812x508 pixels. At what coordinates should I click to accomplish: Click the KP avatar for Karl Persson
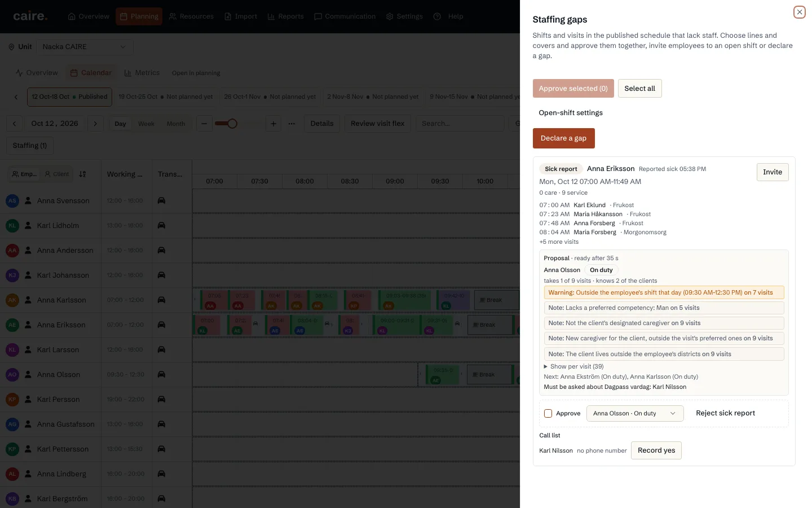(12, 399)
